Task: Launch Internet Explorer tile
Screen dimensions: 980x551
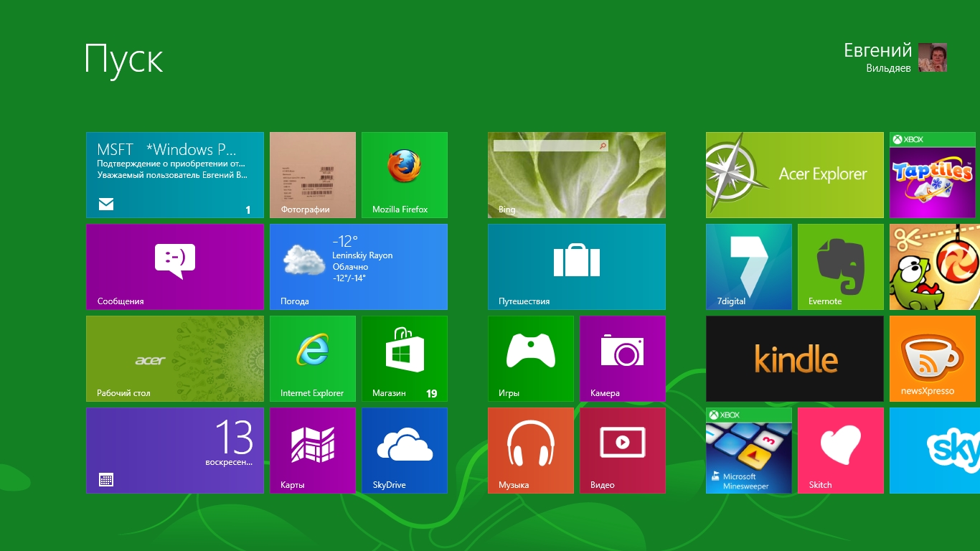Action: click(x=313, y=359)
